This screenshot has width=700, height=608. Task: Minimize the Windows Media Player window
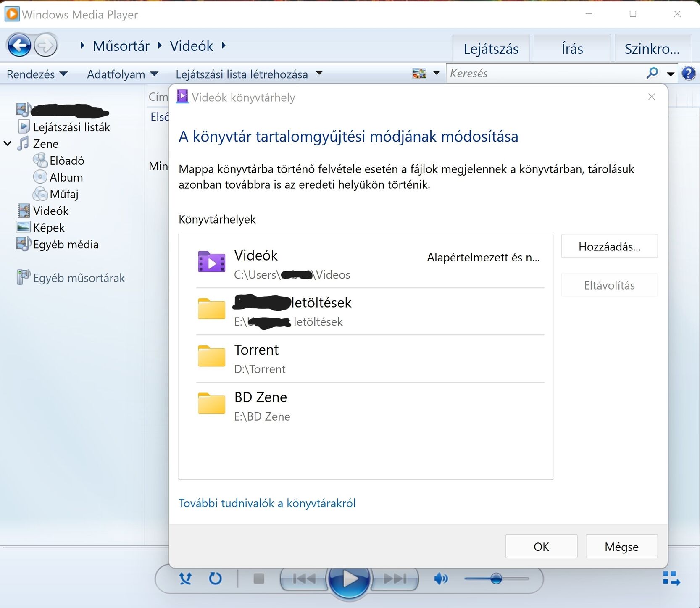(x=589, y=14)
